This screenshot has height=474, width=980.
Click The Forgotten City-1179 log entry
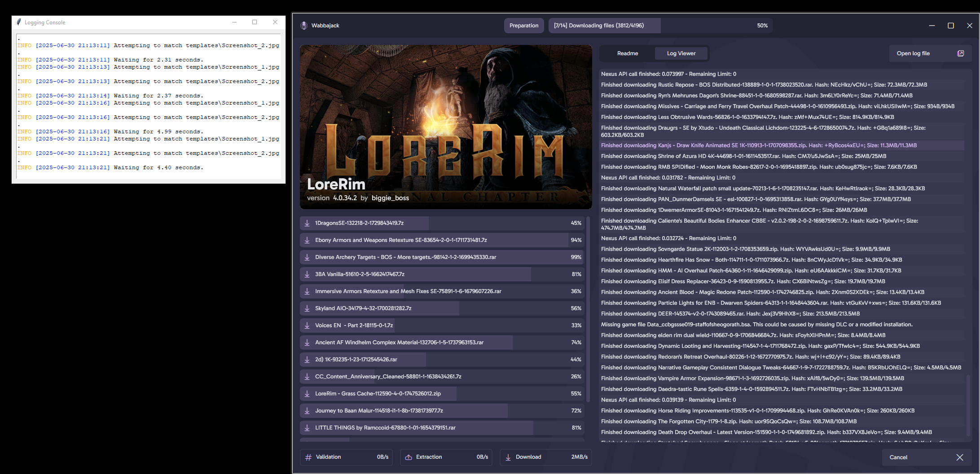click(x=729, y=421)
